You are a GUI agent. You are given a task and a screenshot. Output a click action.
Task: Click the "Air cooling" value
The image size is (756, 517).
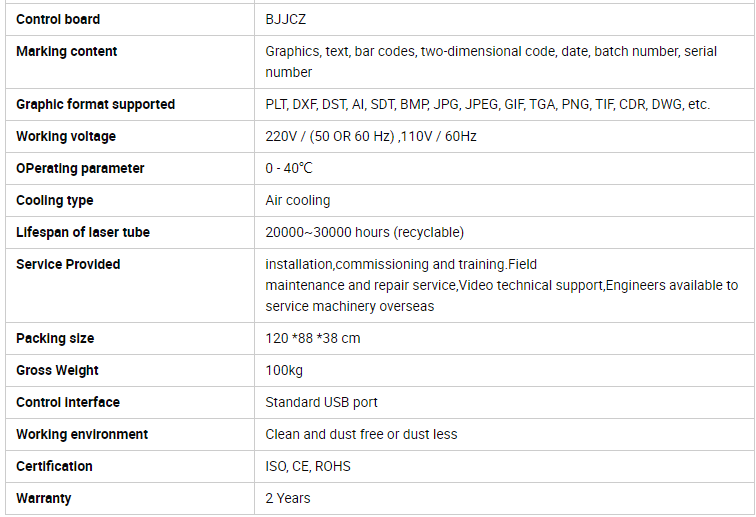[297, 200]
